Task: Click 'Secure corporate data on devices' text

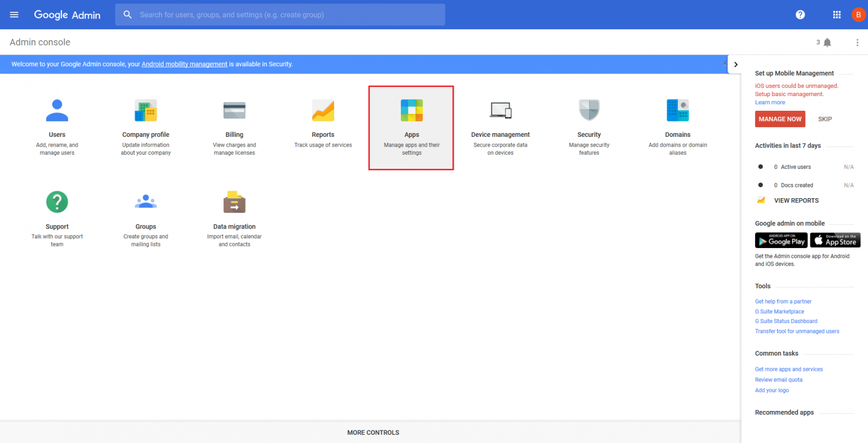Action: coord(500,149)
